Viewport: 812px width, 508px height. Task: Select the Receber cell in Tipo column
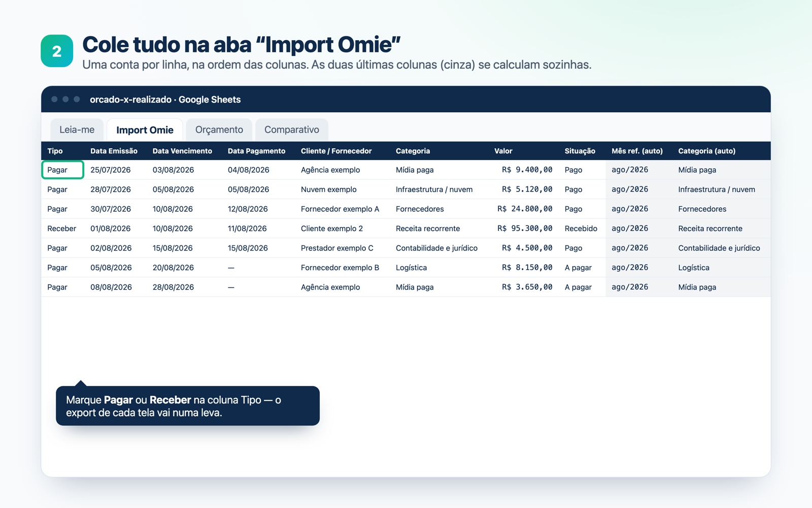click(61, 229)
